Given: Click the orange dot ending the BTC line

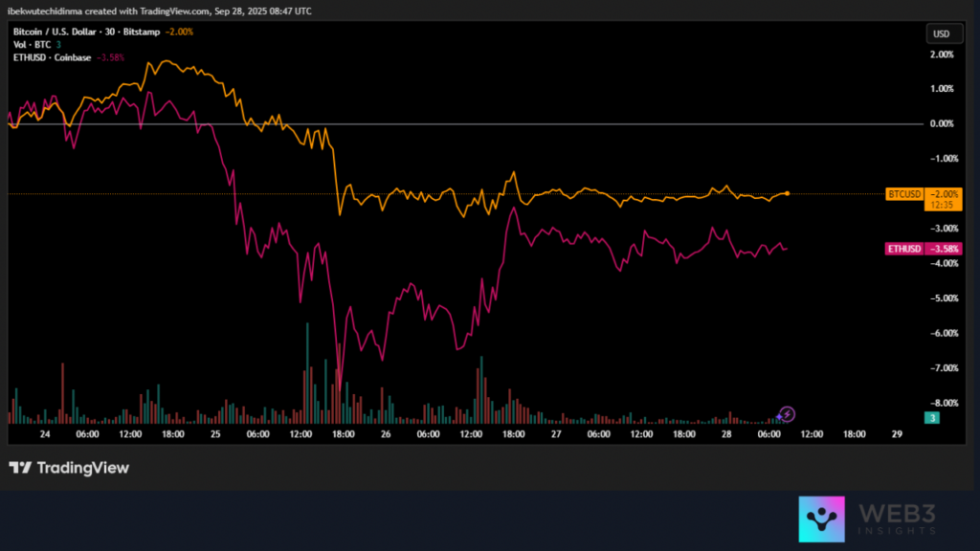Looking at the screenshot, I should pos(787,193).
